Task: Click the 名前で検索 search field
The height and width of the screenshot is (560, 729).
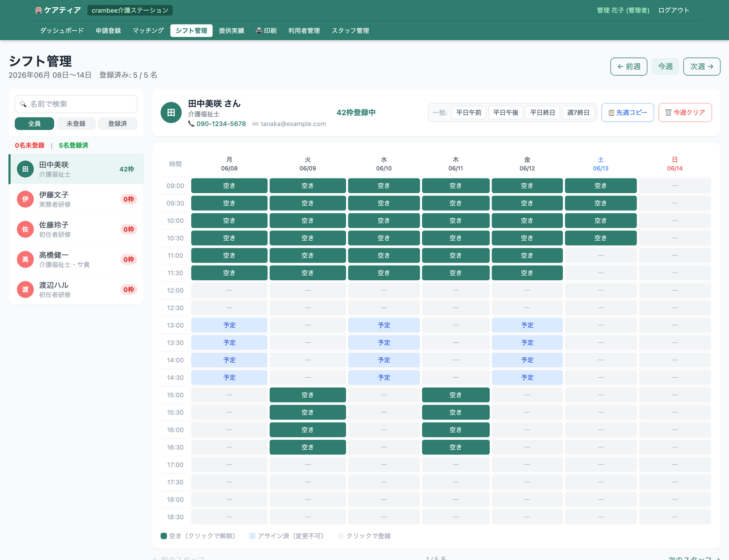Action: (76, 104)
